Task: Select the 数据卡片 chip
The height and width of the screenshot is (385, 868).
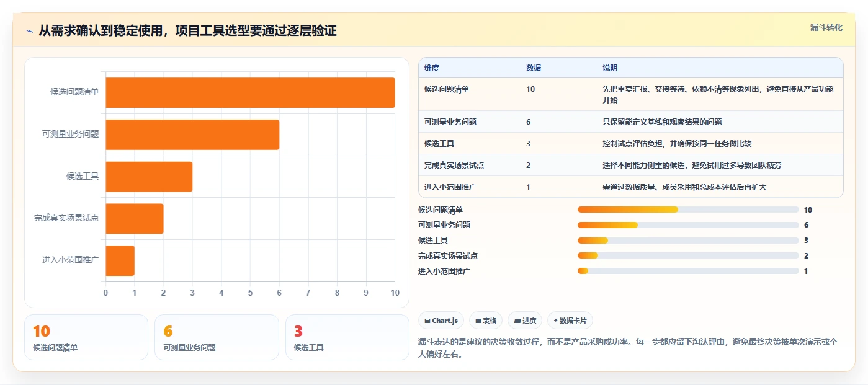Action: tap(570, 321)
